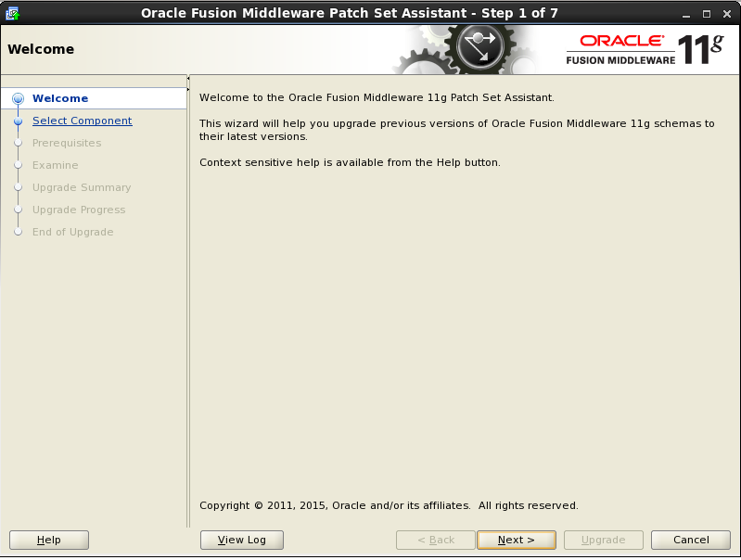This screenshot has height=560, width=741.
Task: Click the 'Welcome to the Oracle Fusion' sentence
Action: 377,98
